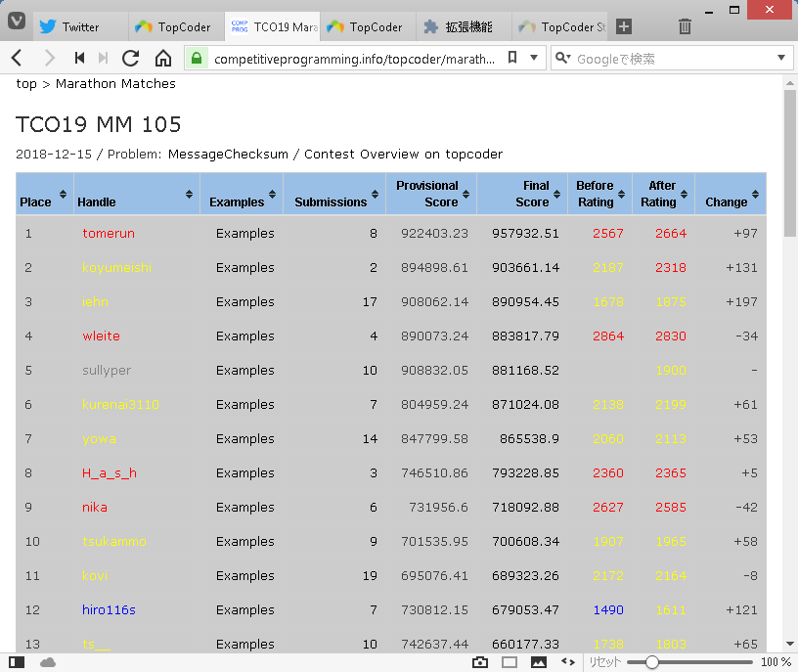Image resolution: width=798 pixels, height=672 pixels.
Task: Click the Google search input field
Action: [673, 59]
